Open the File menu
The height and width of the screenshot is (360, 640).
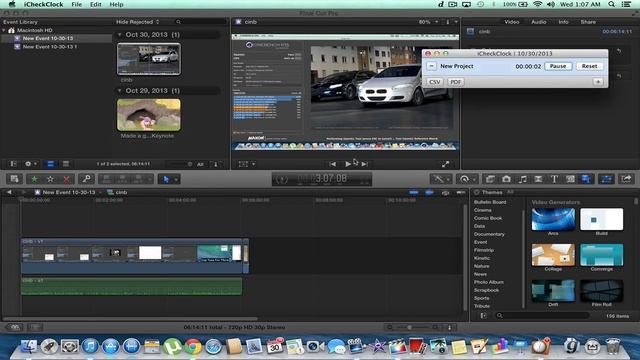[x=76, y=4]
